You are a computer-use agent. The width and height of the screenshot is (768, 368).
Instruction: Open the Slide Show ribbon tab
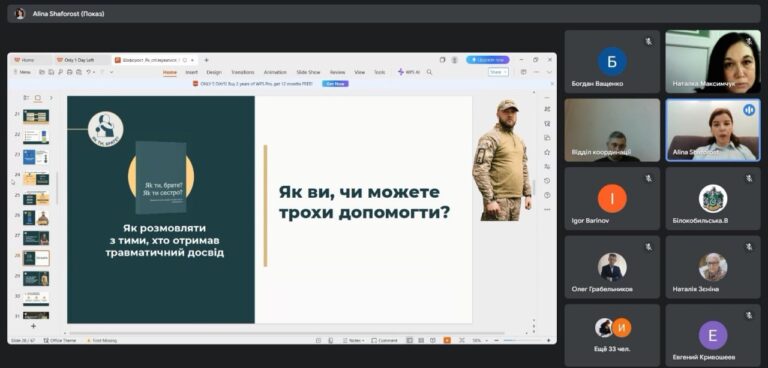(308, 72)
